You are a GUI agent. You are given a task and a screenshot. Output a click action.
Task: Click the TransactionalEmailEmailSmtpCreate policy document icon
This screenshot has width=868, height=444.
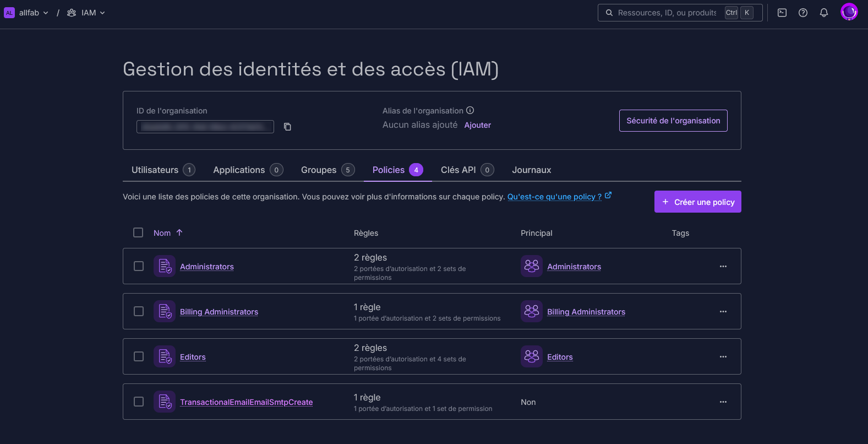165,402
